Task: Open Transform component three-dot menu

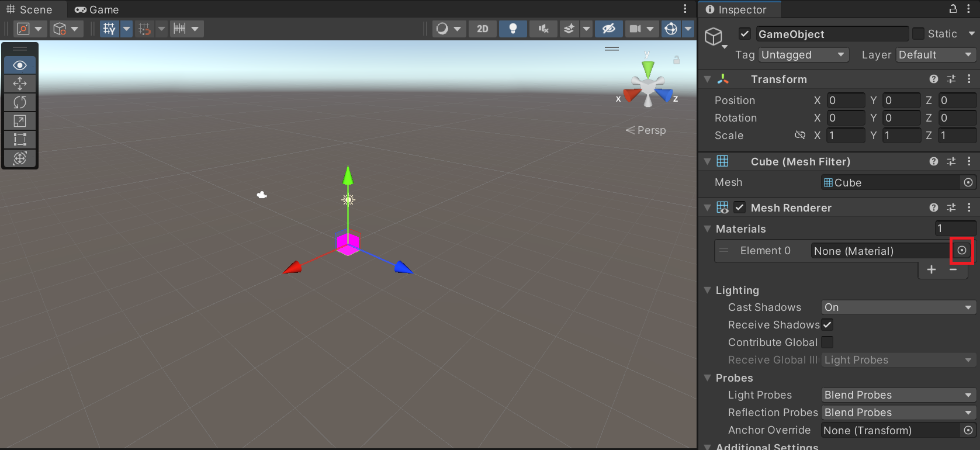Action: pos(969,79)
